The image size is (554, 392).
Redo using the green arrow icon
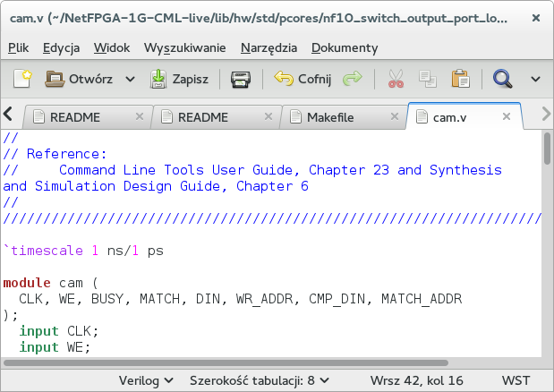coord(353,79)
